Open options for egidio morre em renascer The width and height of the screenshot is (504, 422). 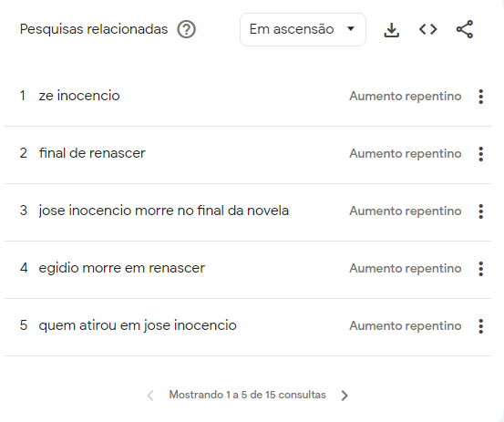pos(481,269)
